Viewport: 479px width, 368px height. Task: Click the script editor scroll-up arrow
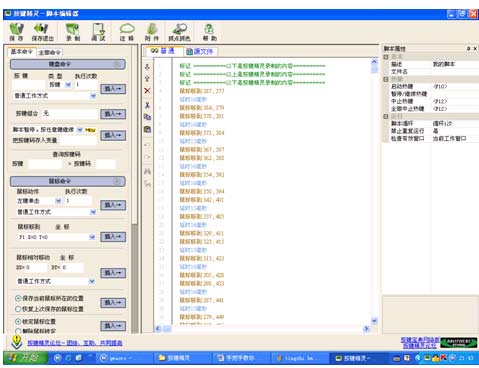coord(374,62)
